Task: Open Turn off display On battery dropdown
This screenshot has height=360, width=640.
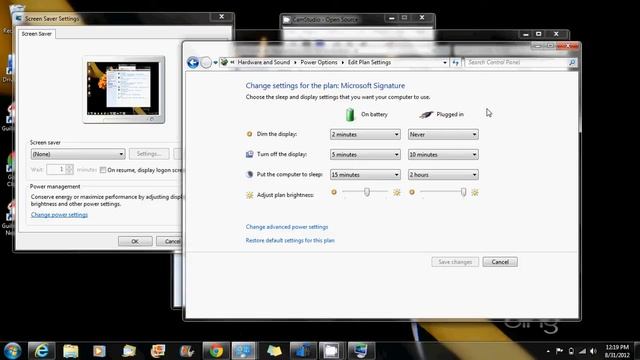Action: (365, 155)
